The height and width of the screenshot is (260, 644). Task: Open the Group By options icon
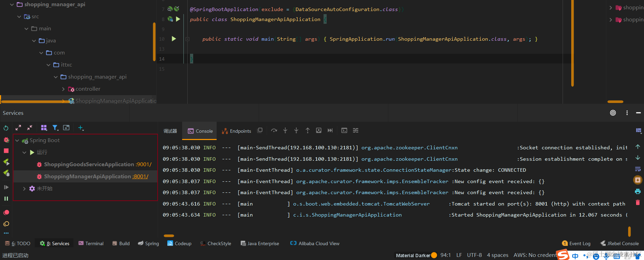[44, 128]
